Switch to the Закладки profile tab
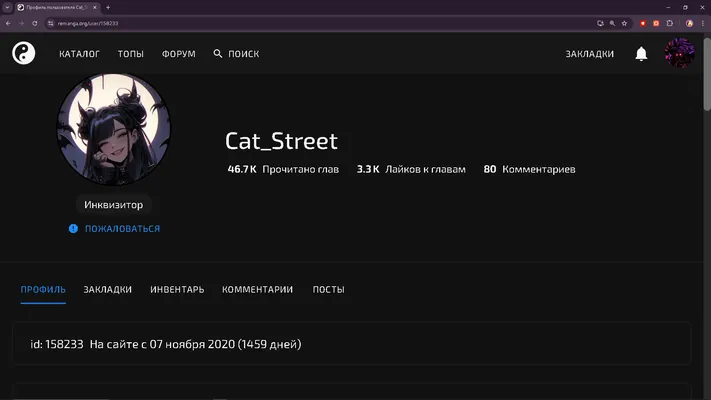 coord(107,289)
